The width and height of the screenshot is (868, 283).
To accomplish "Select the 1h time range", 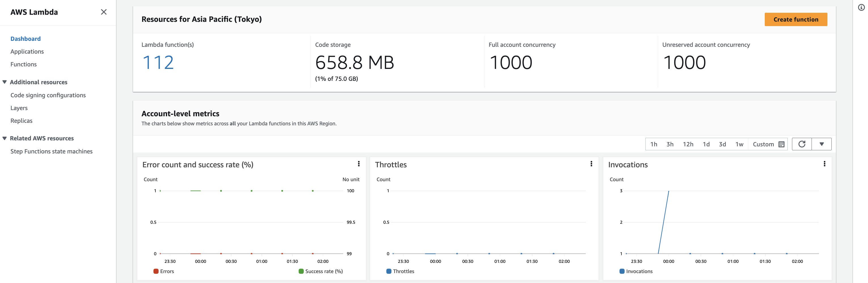I will (x=654, y=144).
